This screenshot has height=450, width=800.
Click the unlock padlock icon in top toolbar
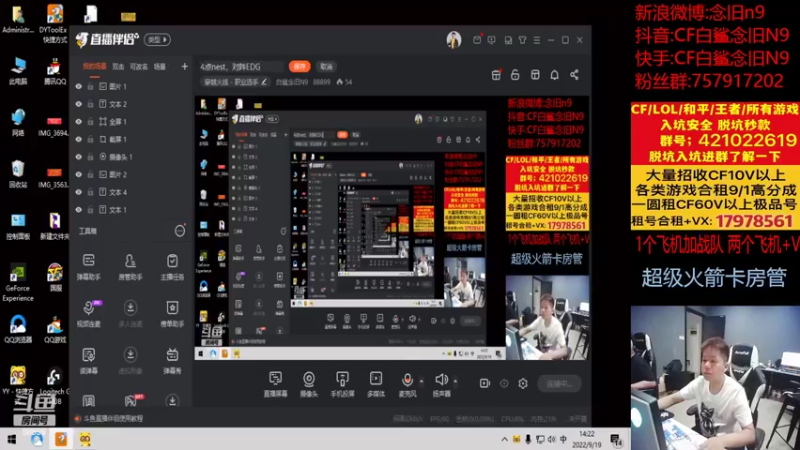point(515,75)
